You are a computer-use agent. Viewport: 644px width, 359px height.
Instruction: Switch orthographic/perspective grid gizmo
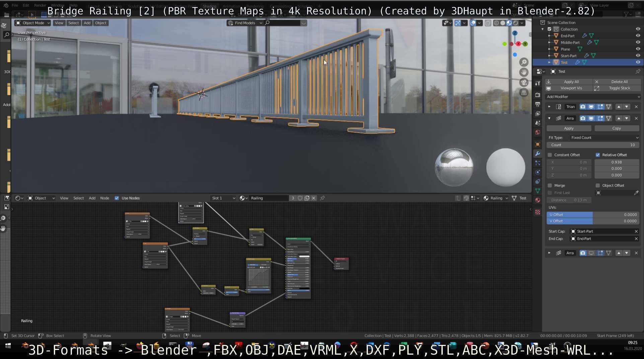(524, 93)
